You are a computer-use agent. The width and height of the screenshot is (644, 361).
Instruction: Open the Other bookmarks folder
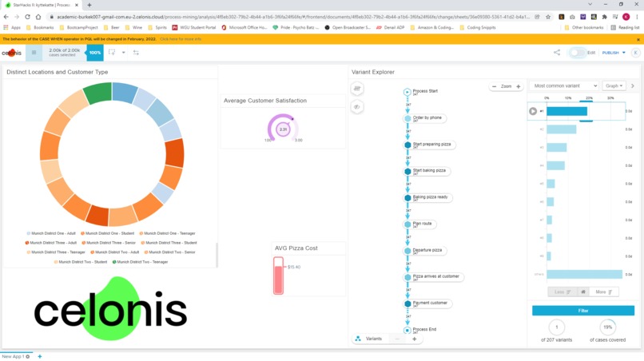[x=584, y=27]
